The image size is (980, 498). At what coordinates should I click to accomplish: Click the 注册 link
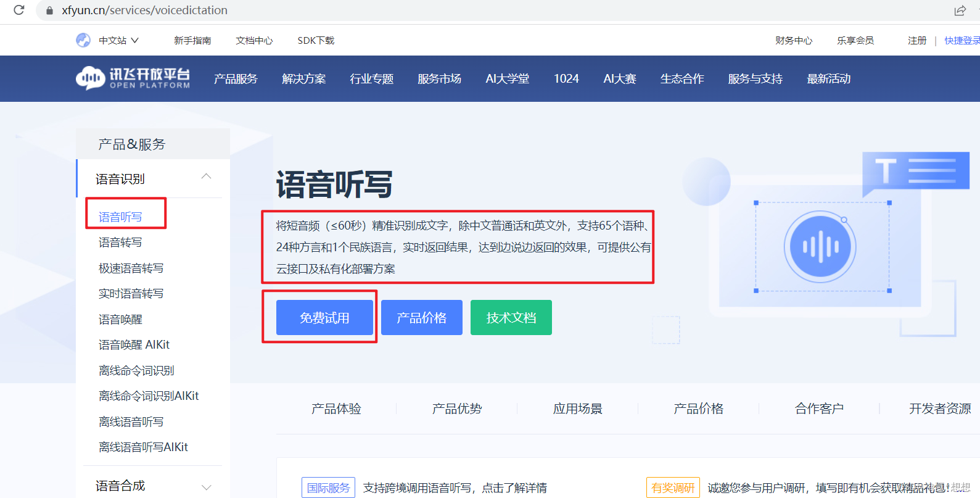917,40
